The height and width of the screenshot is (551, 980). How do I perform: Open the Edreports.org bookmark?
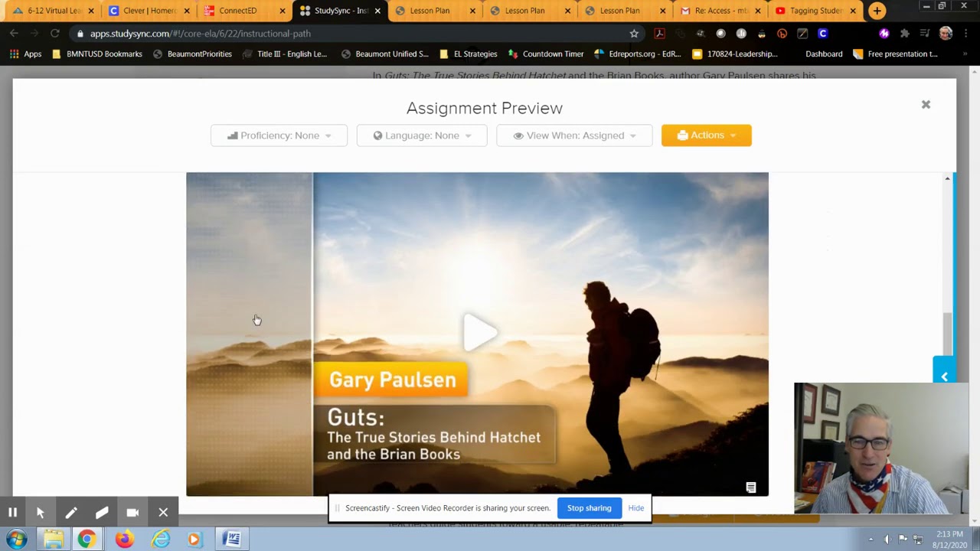click(x=637, y=54)
